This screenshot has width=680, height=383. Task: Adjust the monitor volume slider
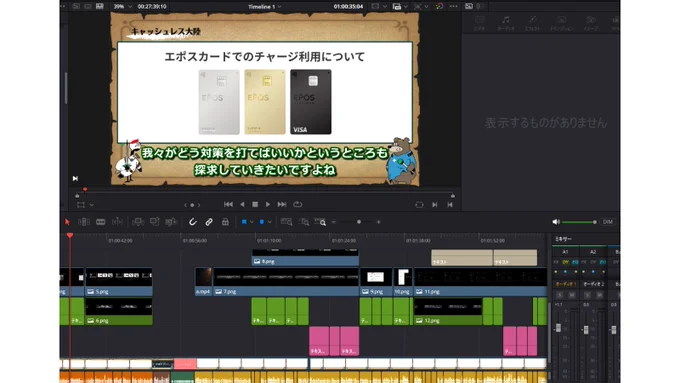point(579,222)
